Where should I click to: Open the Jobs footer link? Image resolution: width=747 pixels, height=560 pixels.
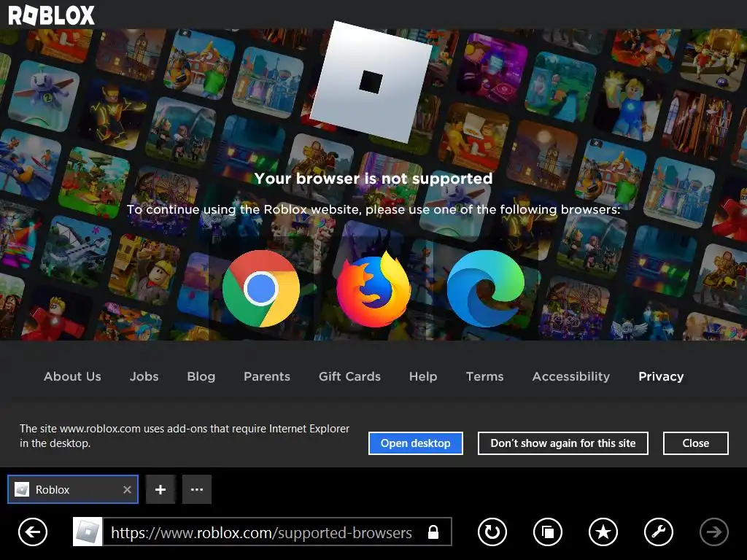click(144, 376)
